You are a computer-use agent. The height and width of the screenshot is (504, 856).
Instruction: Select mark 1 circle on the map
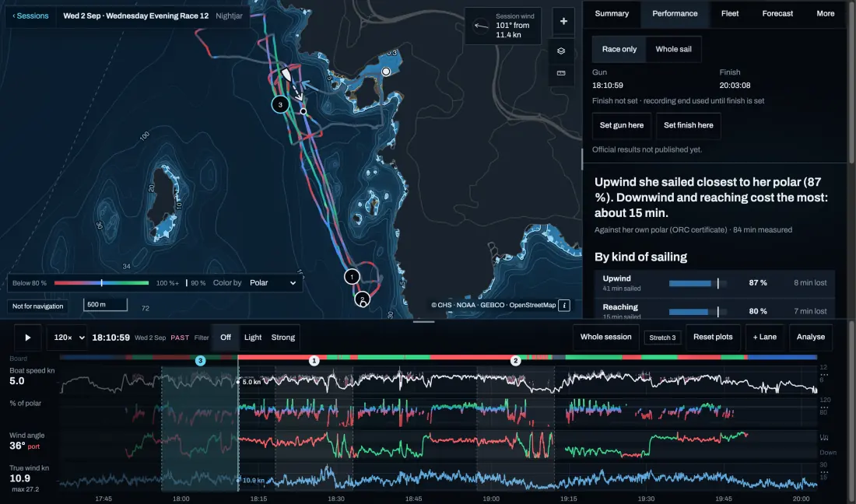pyautogui.click(x=352, y=277)
